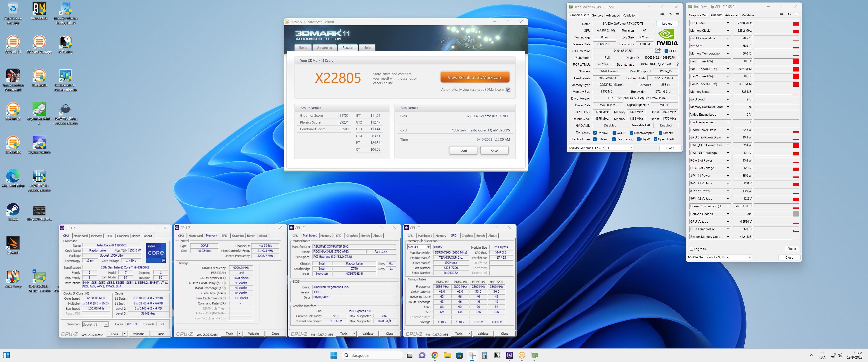The height and width of the screenshot is (362, 868).
Task: Open the Help tab in 3DMark 11
Action: pyautogui.click(x=367, y=48)
